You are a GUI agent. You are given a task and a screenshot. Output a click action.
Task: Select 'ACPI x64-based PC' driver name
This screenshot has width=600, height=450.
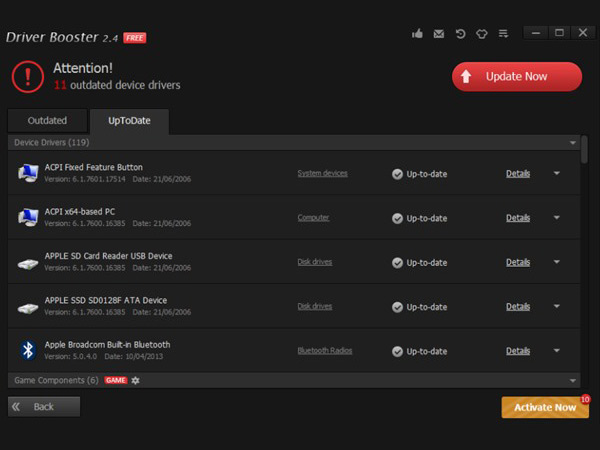click(x=80, y=212)
